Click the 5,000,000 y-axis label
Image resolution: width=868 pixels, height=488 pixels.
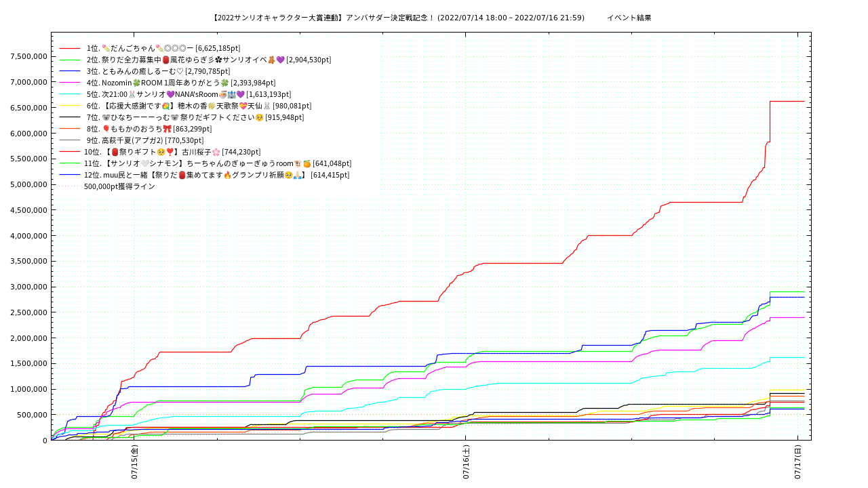pos(28,184)
